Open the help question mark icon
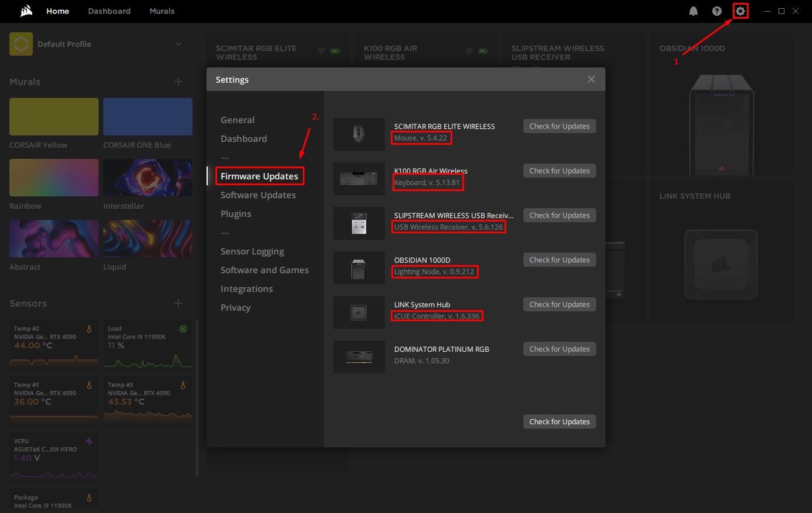The width and height of the screenshot is (812, 513). tap(716, 11)
